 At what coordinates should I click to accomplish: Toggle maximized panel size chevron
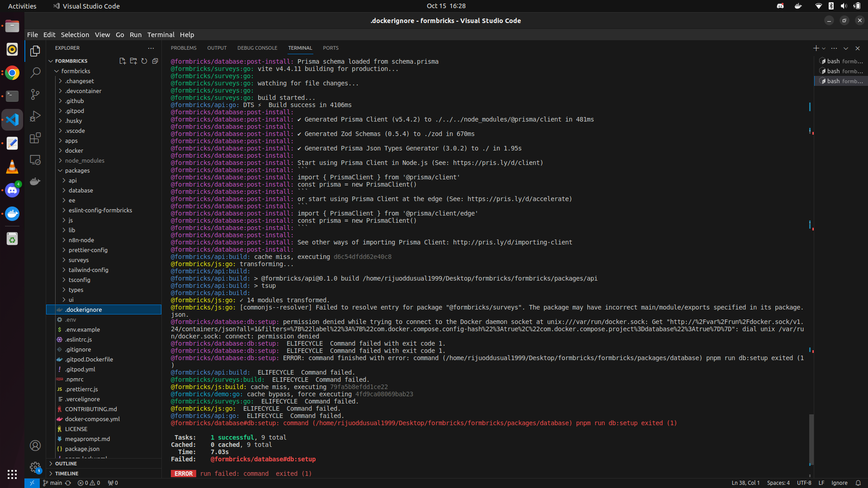tap(846, 48)
